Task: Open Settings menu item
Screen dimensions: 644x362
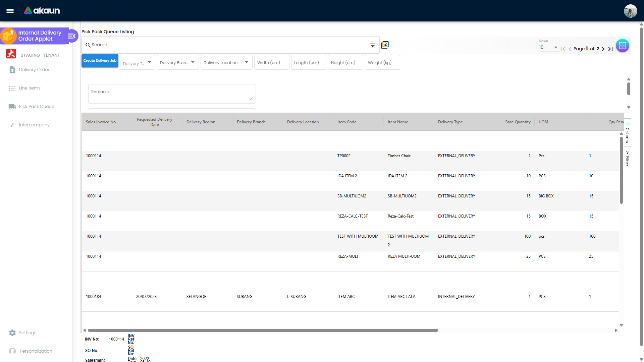Action: coord(28,333)
